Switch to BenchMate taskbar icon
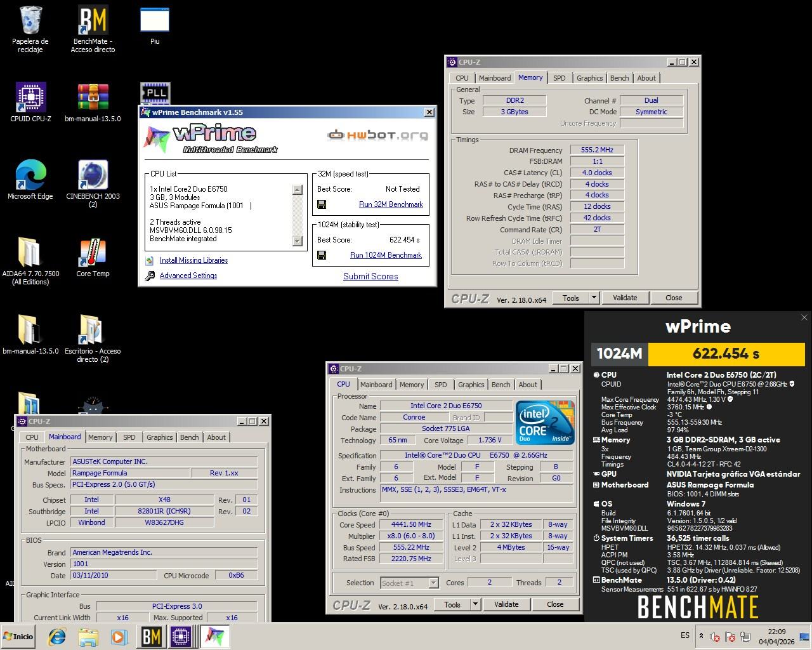Screen dimensions: 812x650 tap(151, 636)
